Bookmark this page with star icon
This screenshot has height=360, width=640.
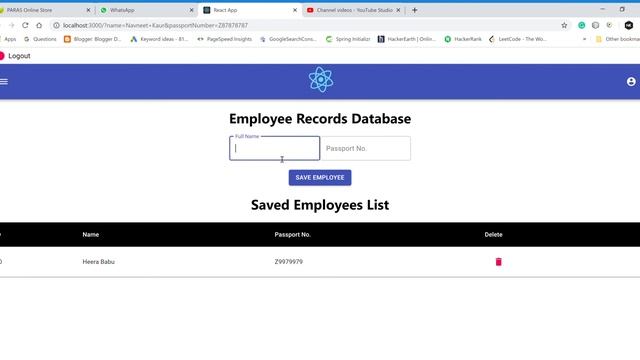(564, 25)
